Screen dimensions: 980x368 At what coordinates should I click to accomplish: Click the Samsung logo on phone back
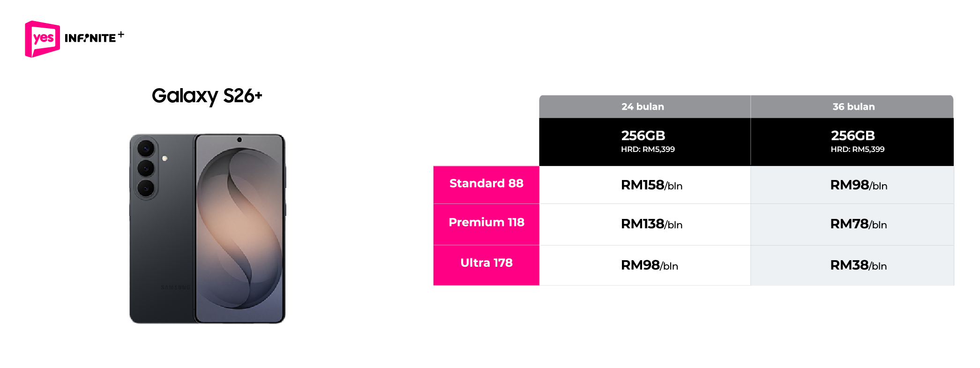[x=175, y=287]
